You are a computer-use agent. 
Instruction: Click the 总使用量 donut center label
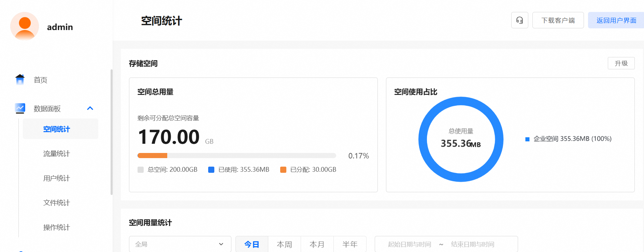point(461,131)
